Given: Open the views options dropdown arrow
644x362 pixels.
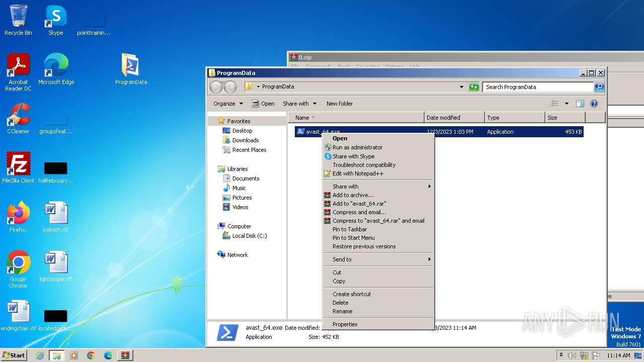Looking at the screenshot, I should [x=567, y=104].
